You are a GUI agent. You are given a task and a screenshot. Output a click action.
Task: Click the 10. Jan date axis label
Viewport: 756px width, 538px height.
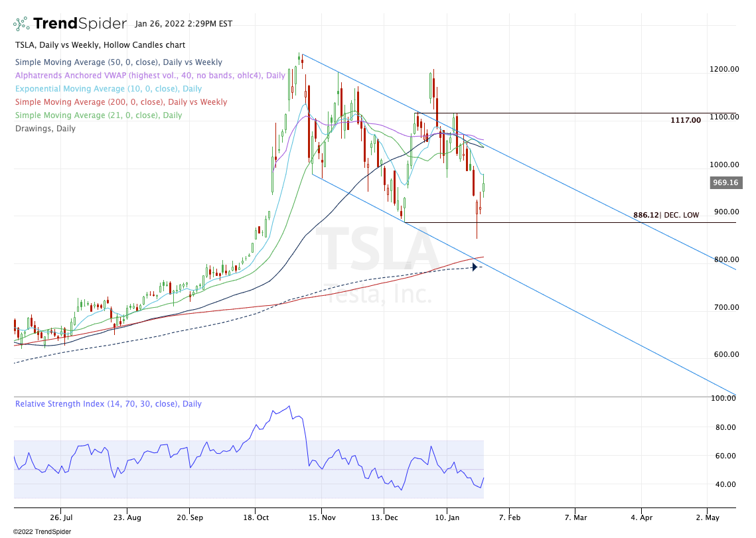click(x=447, y=517)
